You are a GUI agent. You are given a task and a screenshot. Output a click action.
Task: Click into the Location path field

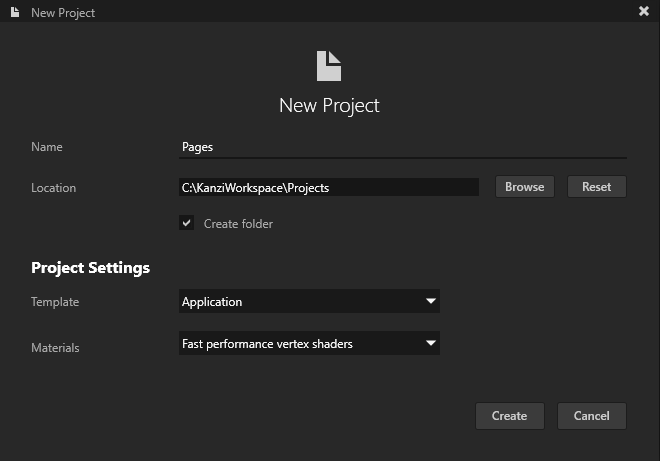click(328, 187)
